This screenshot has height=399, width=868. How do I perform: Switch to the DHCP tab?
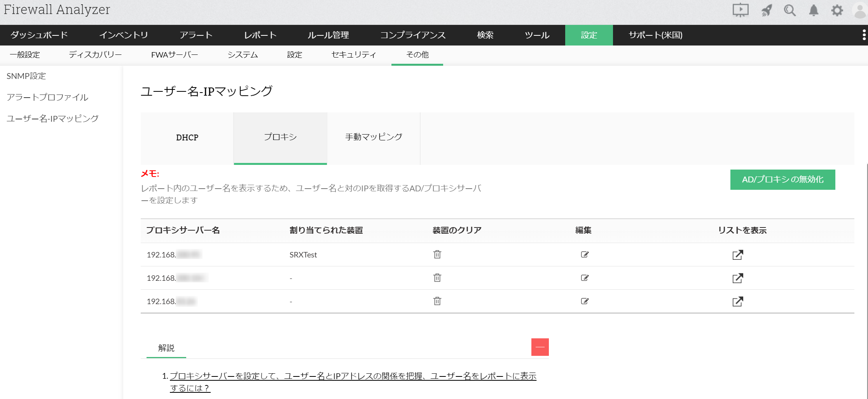click(187, 138)
